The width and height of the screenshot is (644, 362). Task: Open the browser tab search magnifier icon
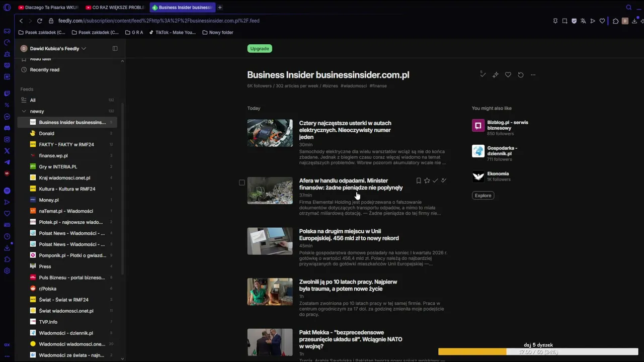[629, 8]
